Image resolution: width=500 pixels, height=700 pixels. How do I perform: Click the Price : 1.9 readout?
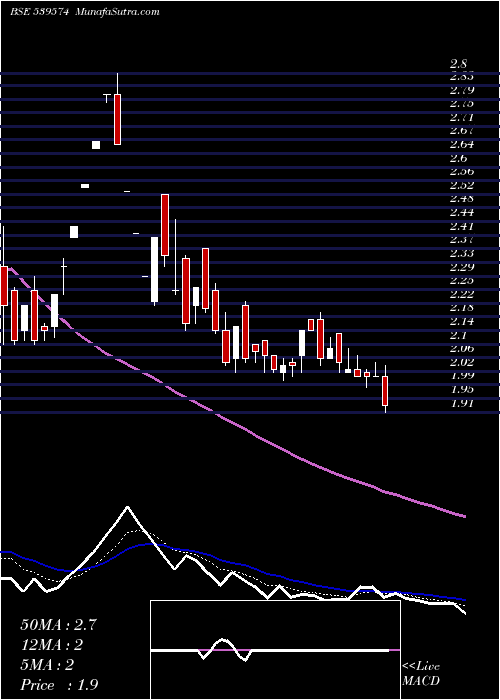point(59,685)
